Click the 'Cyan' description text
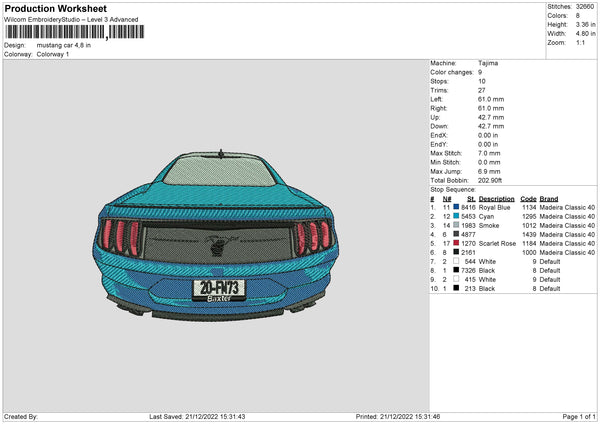600x424 pixels. [486, 217]
